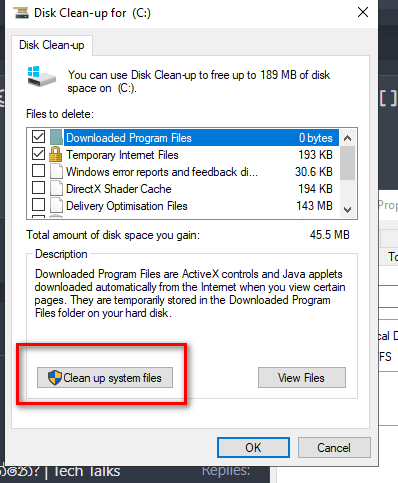Click the Files to delete label
This screenshot has width=398, height=483.
click(60, 114)
